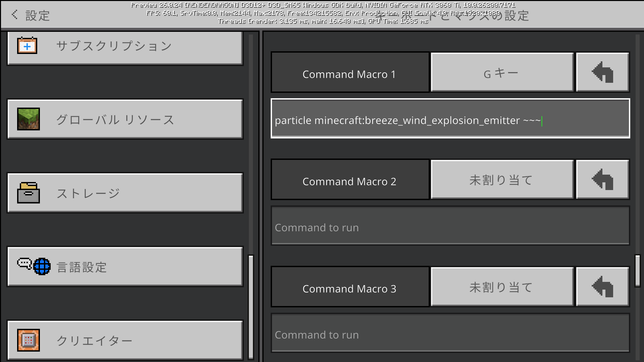Click 未割り当て next to Command Macro 3
Image resolution: width=644 pixels, height=362 pixels.
tap(501, 287)
